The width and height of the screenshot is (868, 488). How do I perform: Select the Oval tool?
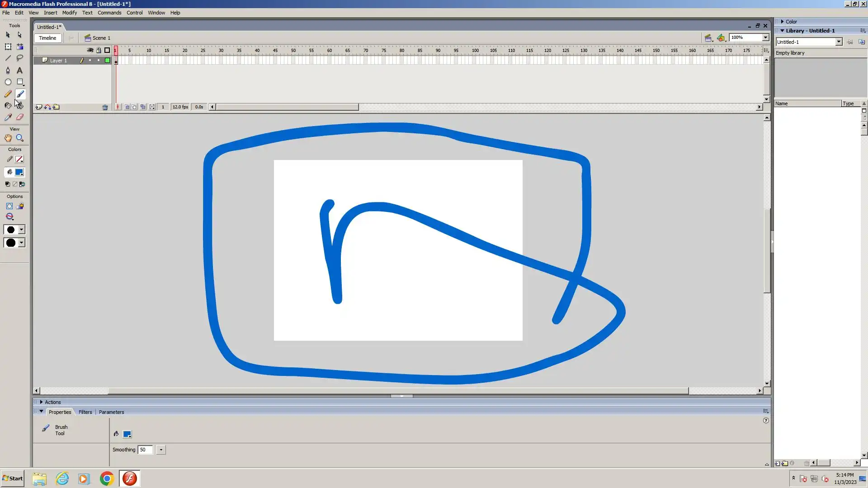(x=8, y=82)
